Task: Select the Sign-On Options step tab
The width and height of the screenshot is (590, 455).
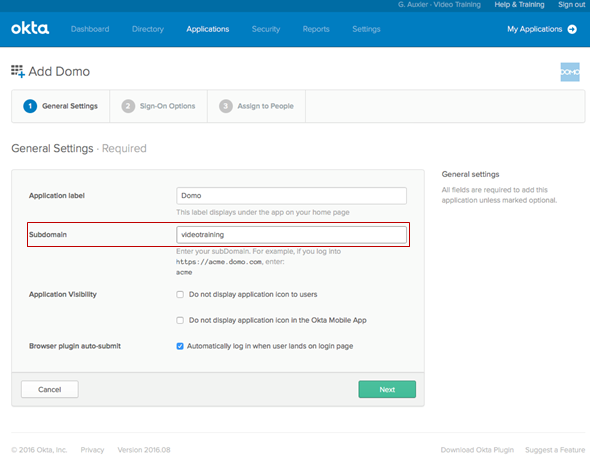Action: pos(158,106)
